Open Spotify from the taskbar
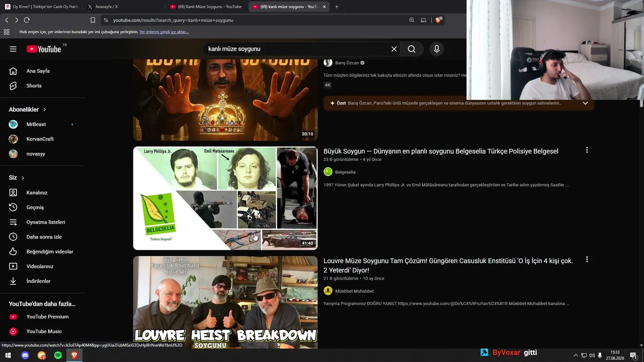Viewport: 644px width, 362px height. pyautogui.click(x=58, y=355)
